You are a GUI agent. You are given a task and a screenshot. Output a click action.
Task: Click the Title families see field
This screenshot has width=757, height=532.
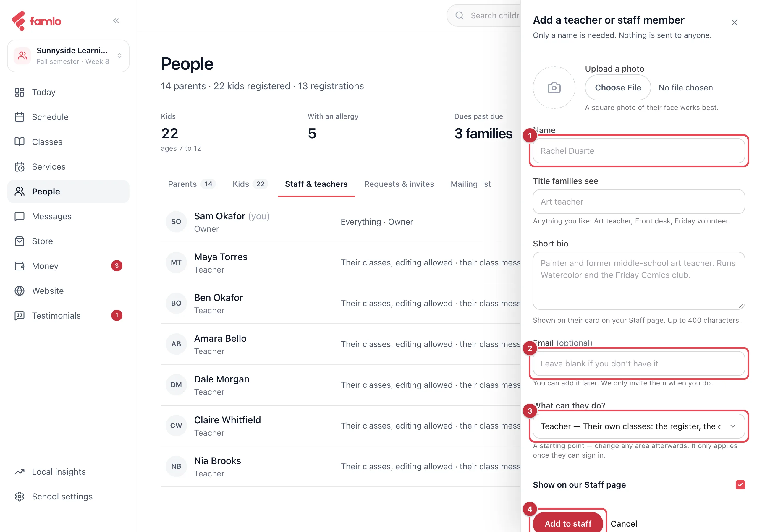click(639, 201)
